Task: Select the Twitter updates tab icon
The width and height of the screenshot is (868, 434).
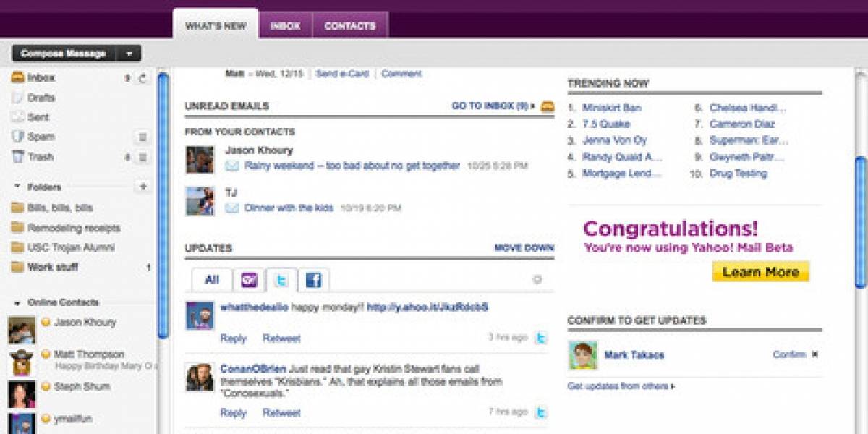Action: pyautogui.click(x=281, y=280)
